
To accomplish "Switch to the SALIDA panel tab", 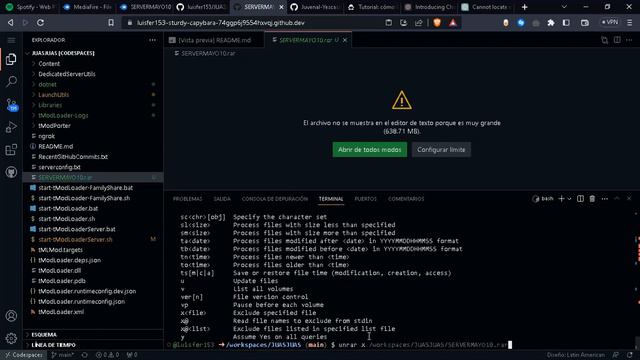I will [222, 199].
